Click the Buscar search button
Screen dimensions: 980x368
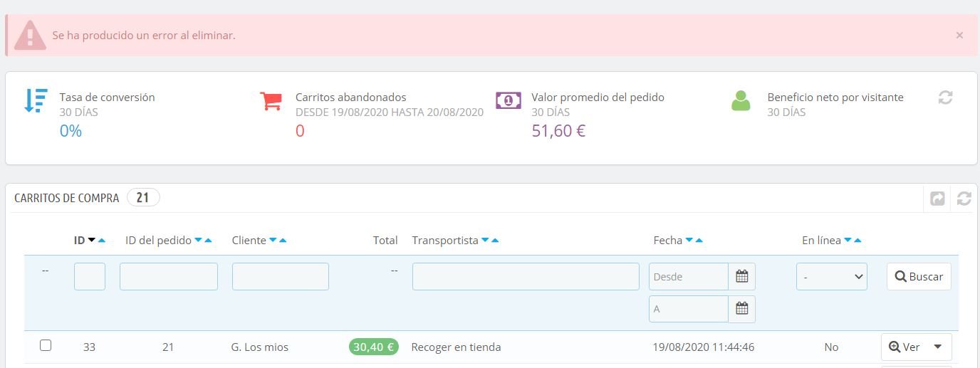click(919, 277)
